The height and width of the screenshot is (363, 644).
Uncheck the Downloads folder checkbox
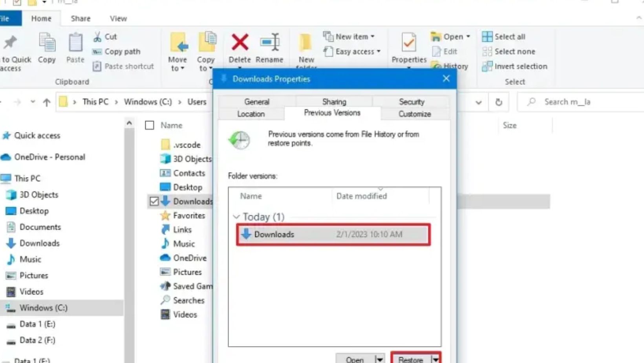(154, 202)
